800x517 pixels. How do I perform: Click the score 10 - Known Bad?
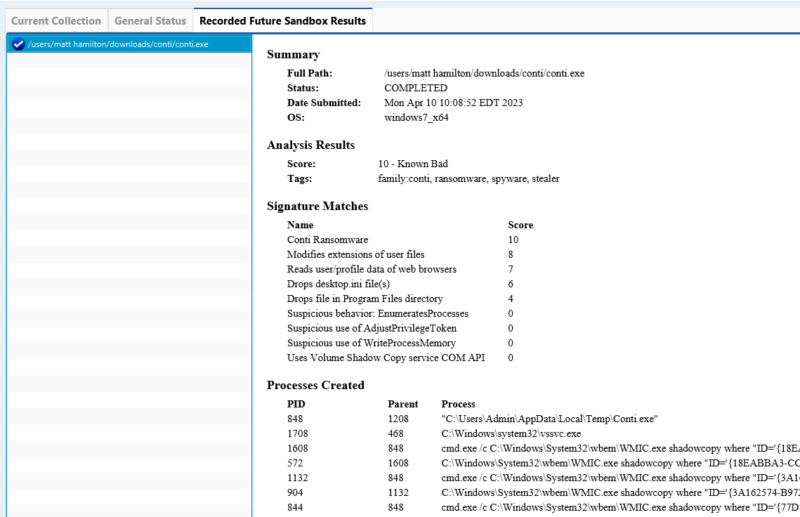pyautogui.click(x=413, y=164)
